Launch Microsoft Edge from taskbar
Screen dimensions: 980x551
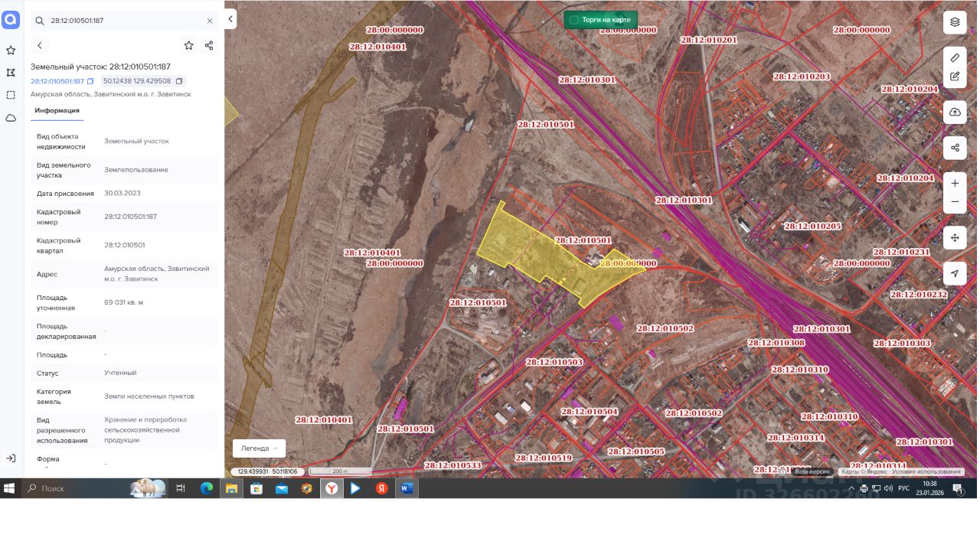[207, 488]
